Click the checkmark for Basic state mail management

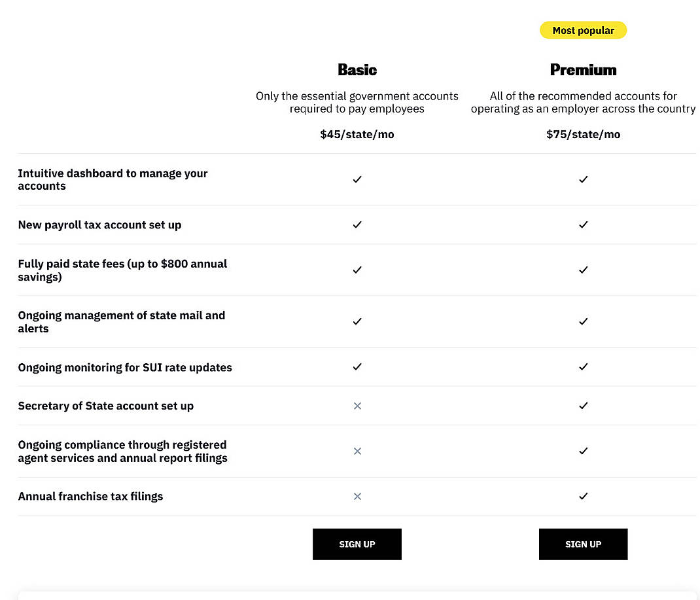click(x=357, y=321)
